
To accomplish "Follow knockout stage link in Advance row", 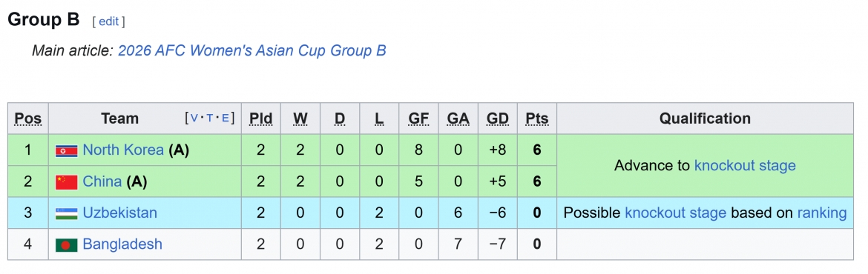I will tap(745, 166).
